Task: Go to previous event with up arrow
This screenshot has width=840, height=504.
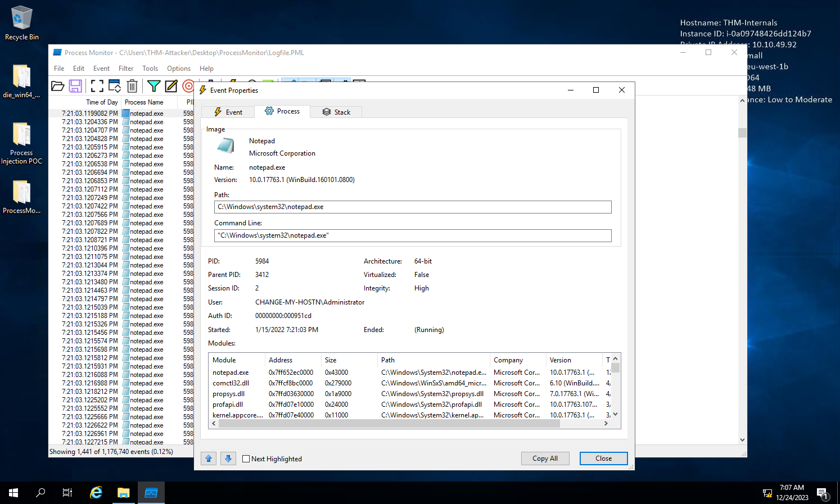Action: 209,458
